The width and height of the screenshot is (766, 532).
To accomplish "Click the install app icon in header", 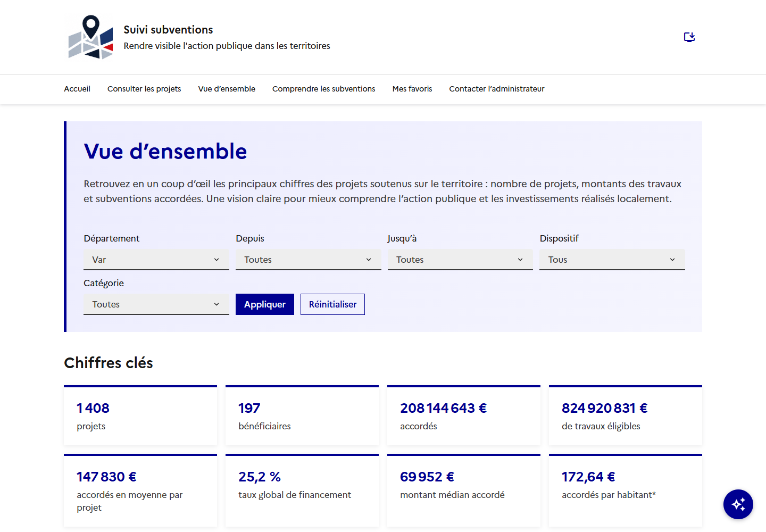I will pos(689,37).
